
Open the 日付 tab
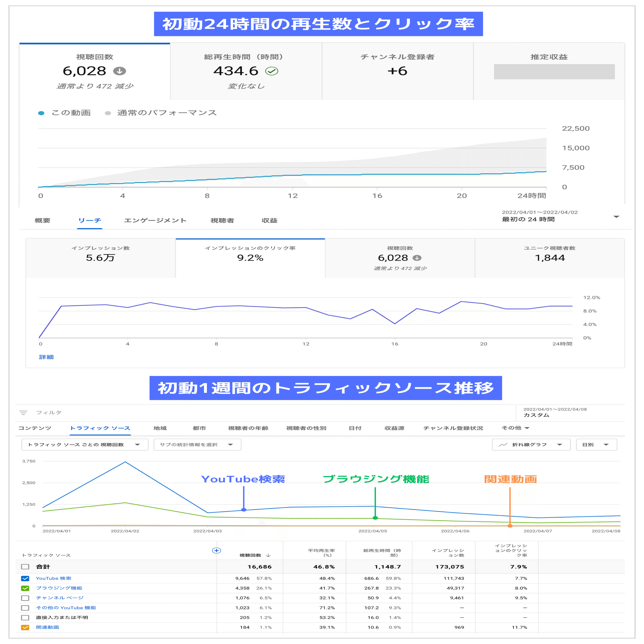pyautogui.click(x=355, y=428)
